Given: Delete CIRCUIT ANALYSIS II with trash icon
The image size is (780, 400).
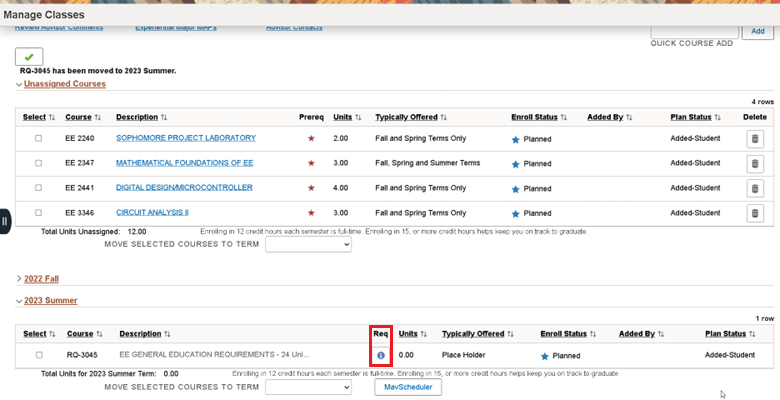Looking at the screenshot, I should (754, 213).
